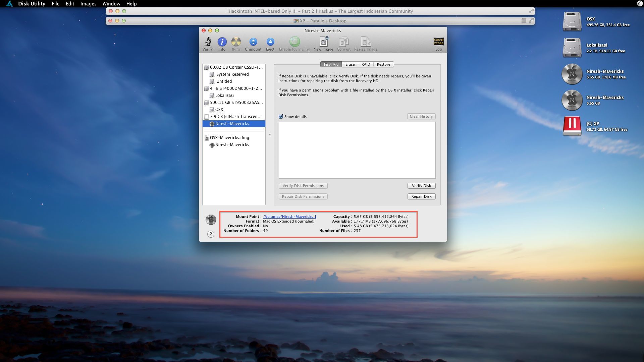Click the Repair Disk Permissions button

(x=303, y=196)
